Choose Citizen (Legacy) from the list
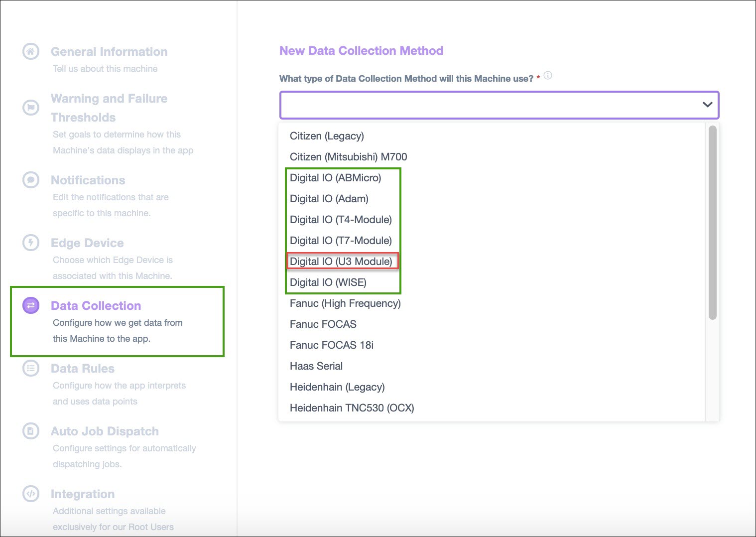This screenshot has width=756, height=537. pyautogui.click(x=327, y=136)
